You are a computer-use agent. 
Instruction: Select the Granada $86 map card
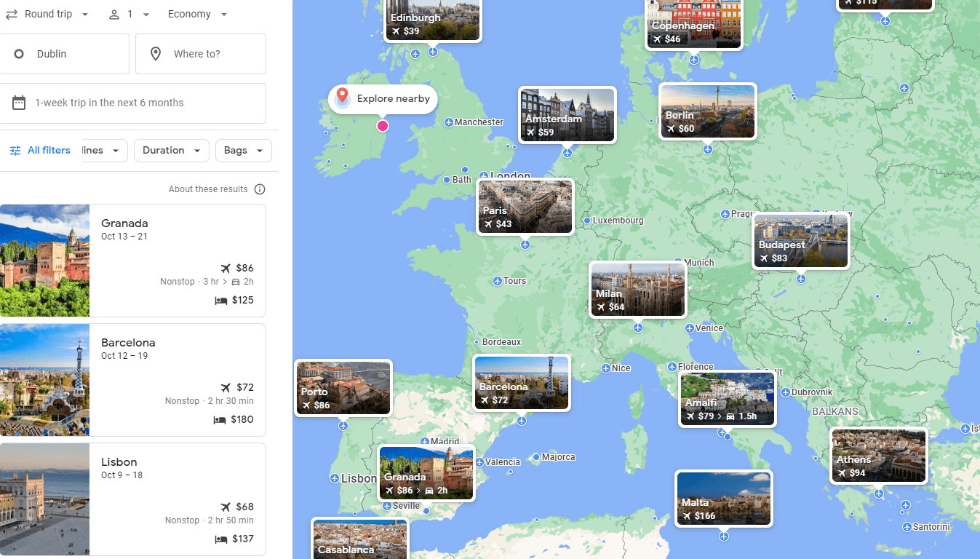pyautogui.click(x=426, y=473)
